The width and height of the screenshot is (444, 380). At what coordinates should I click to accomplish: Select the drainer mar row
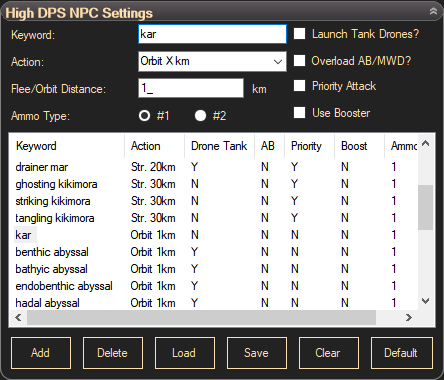(x=213, y=167)
